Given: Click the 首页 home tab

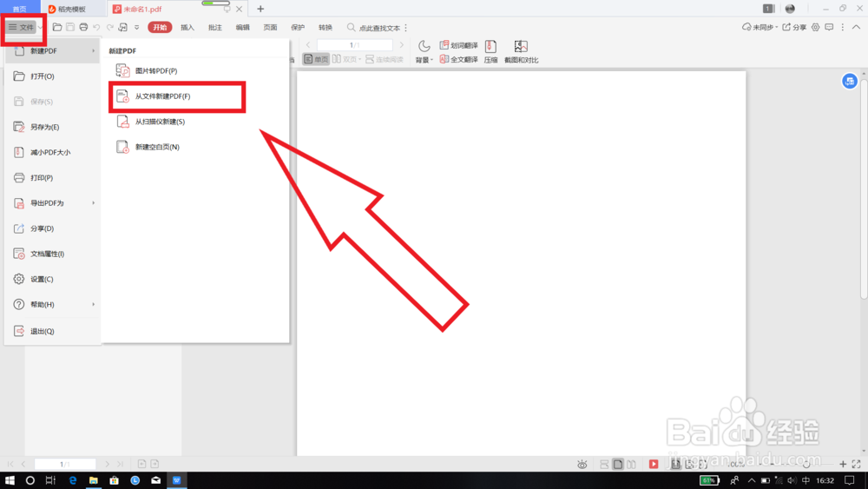Looking at the screenshot, I should 19,9.
